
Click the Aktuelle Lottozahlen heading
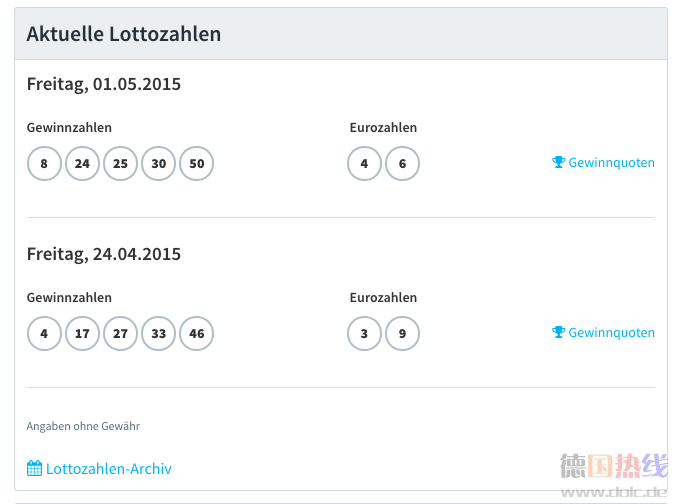[x=124, y=34]
